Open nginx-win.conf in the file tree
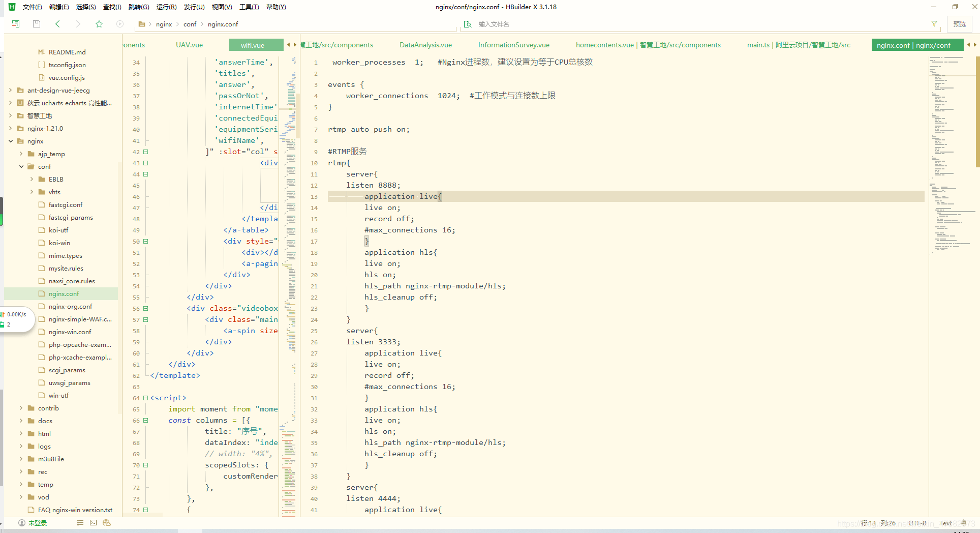 [70, 332]
